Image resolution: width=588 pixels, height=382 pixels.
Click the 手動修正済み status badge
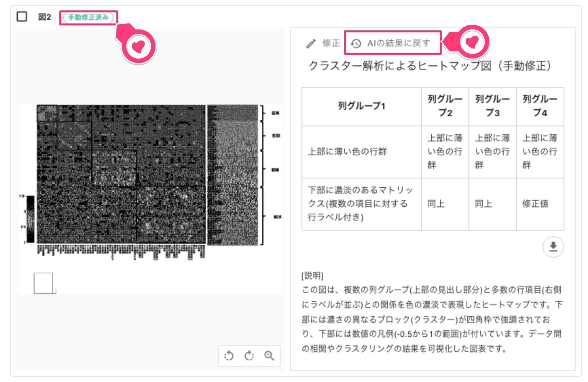click(88, 17)
